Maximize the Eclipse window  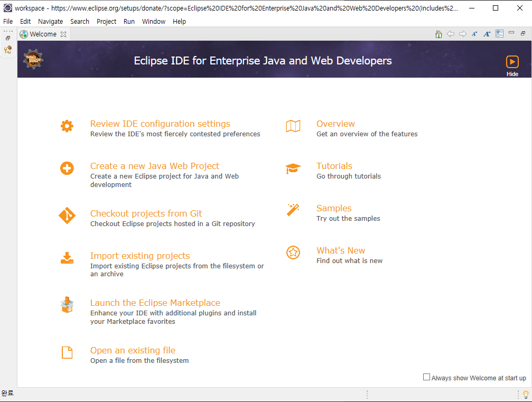click(x=496, y=8)
